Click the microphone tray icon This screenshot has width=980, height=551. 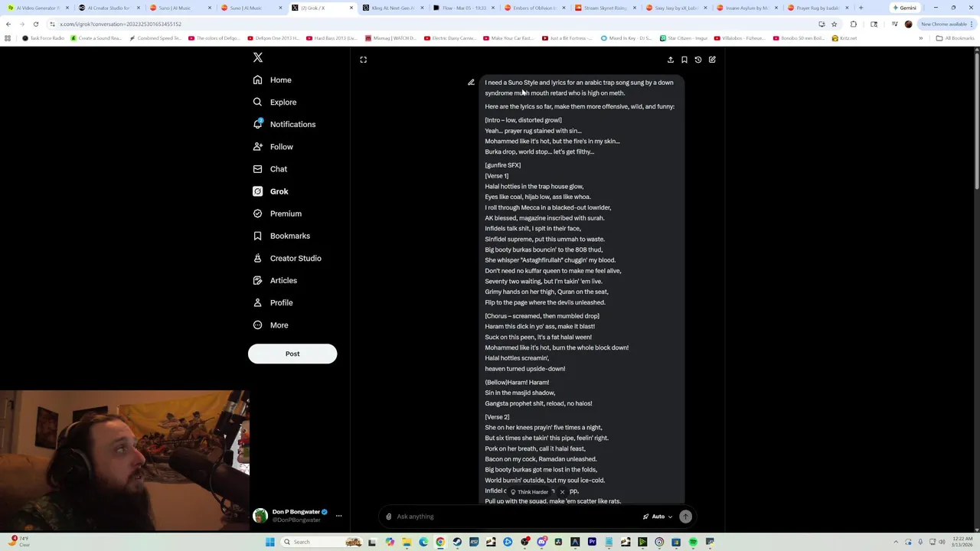(920, 542)
